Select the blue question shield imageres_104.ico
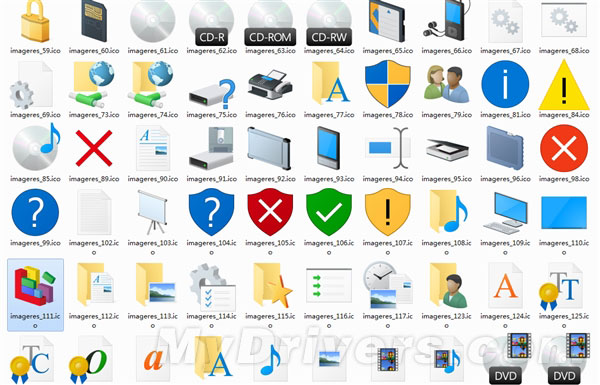Image resolution: width=600 pixels, height=385 pixels. (x=212, y=212)
